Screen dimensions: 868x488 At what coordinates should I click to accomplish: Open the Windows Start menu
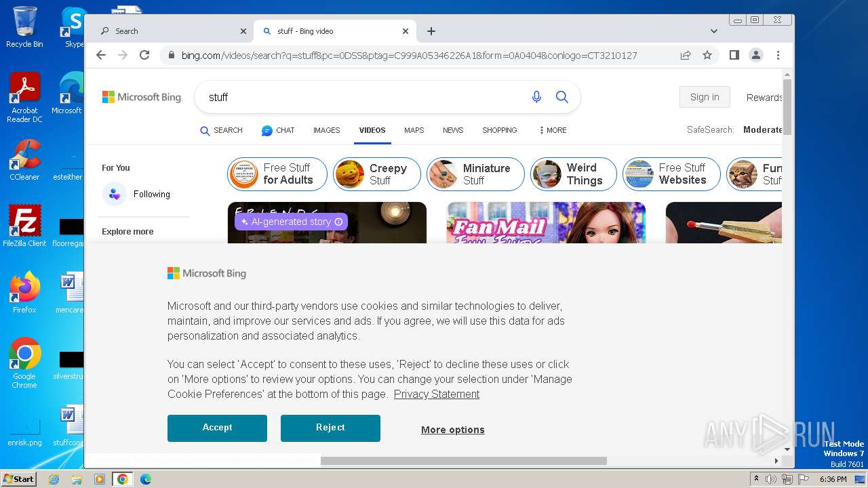[x=18, y=479]
